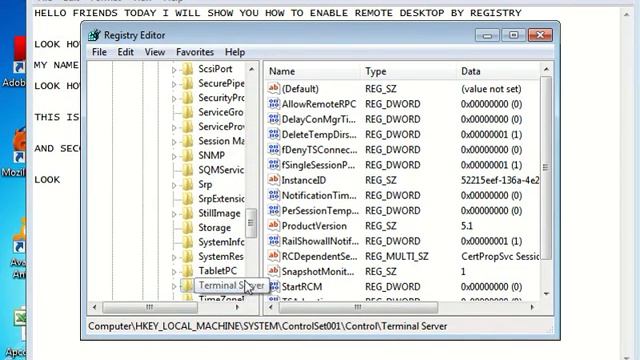Select the StartRCM value name
Viewport: 640px width, 360px height.
tap(302, 287)
